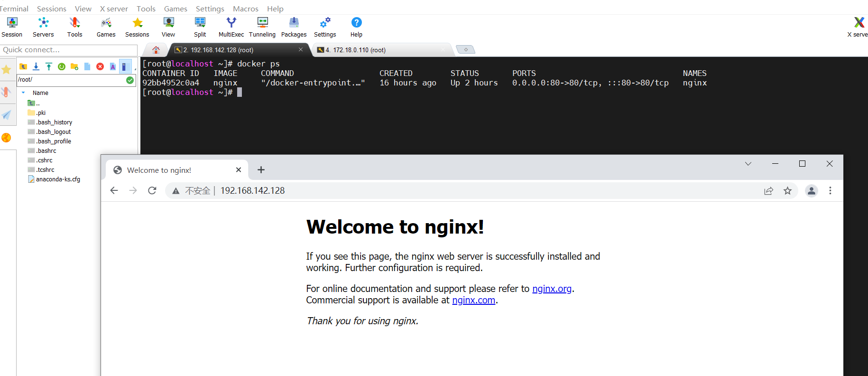The image size is (868, 376).
Task: Reload the nginx page in browser
Action: tap(152, 190)
